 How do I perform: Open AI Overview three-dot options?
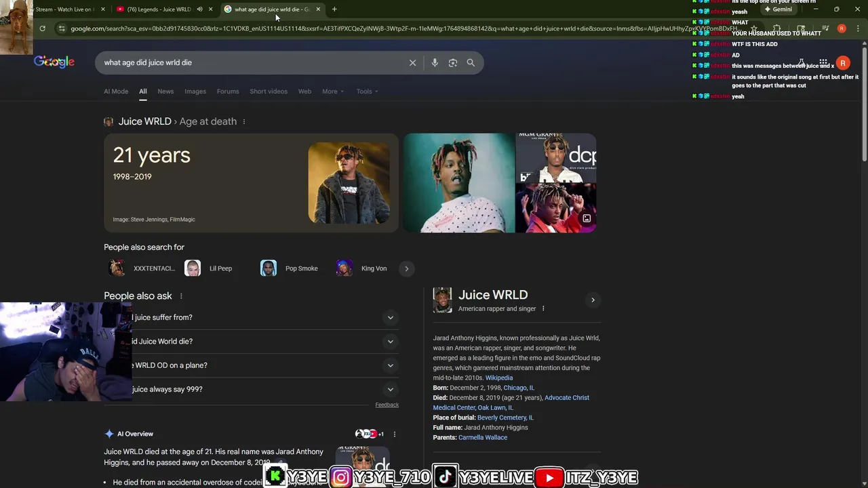pyautogui.click(x=394, y=434)
